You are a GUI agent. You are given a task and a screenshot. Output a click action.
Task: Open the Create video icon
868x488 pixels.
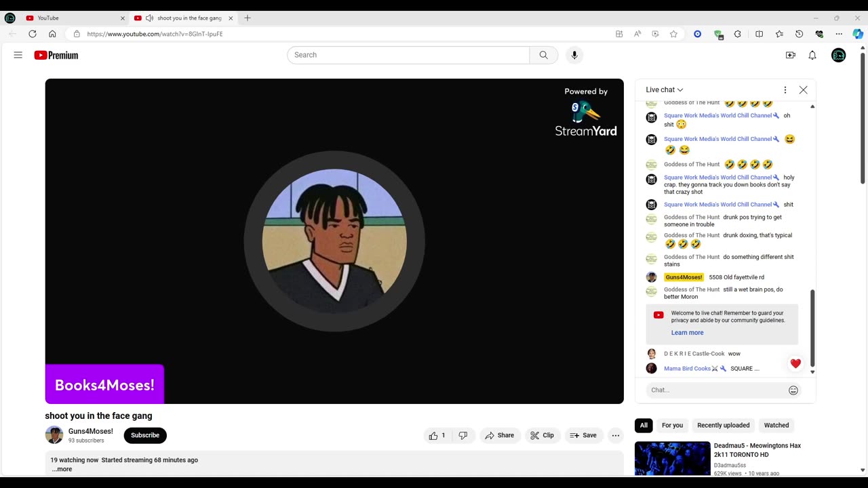point(791,56)
